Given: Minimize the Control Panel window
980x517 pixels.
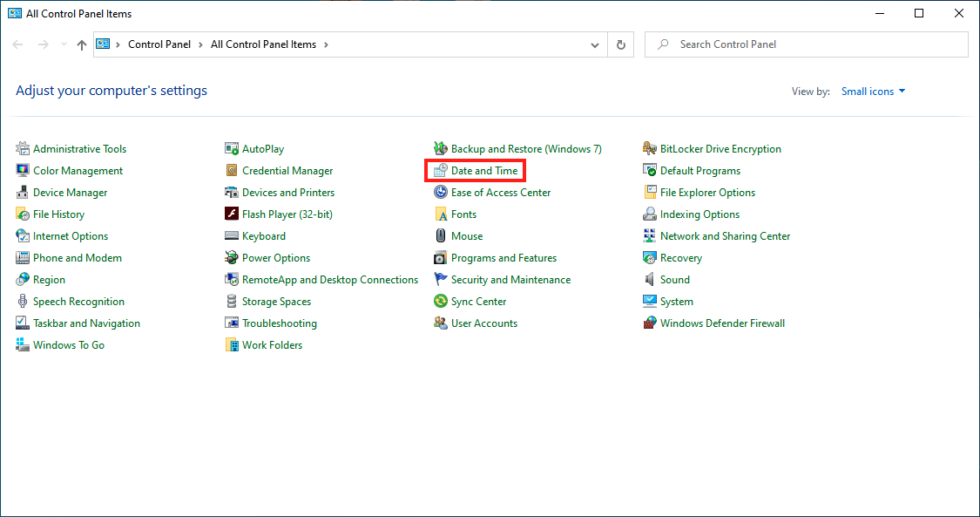Looking at the screenshot, I should [x=879, y=13].
